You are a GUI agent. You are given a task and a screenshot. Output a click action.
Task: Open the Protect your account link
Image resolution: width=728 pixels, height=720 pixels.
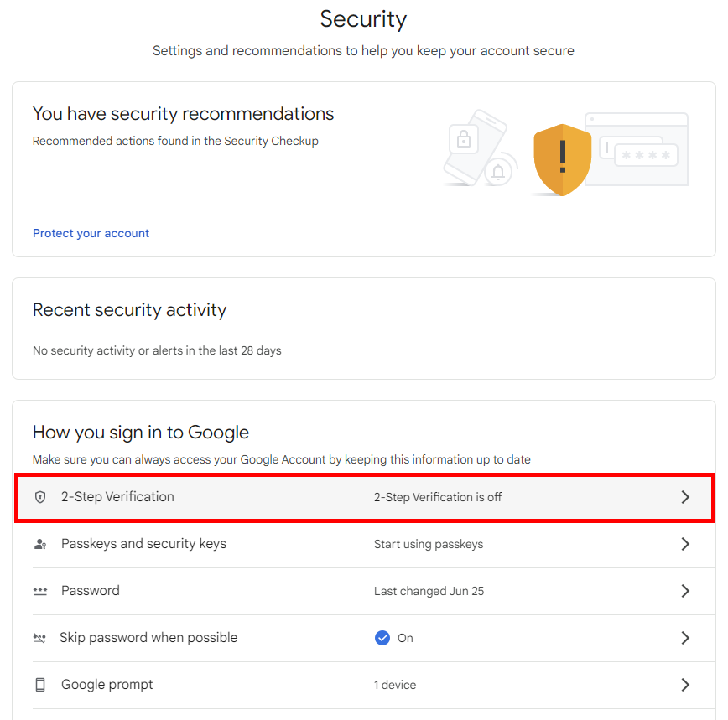[x=91, y=233]
